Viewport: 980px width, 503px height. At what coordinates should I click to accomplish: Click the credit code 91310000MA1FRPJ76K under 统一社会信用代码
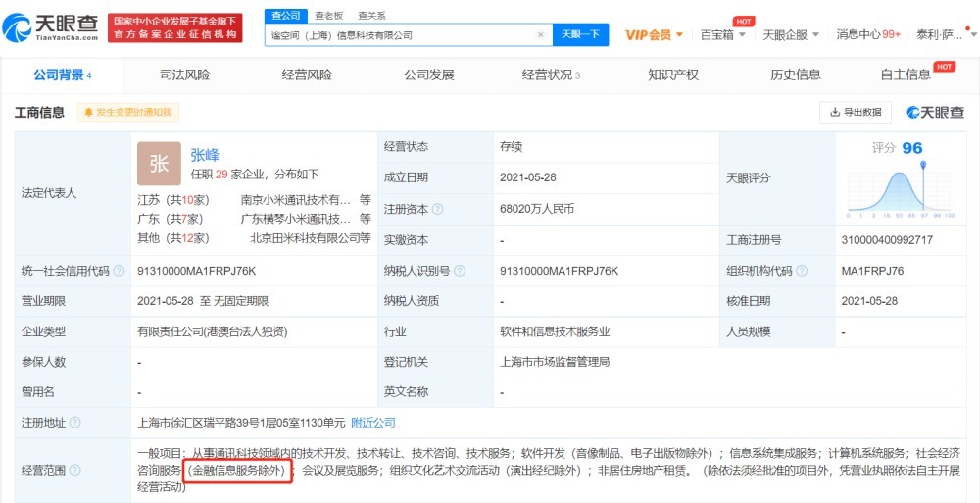pyautogui.click(x=197, y=271)
